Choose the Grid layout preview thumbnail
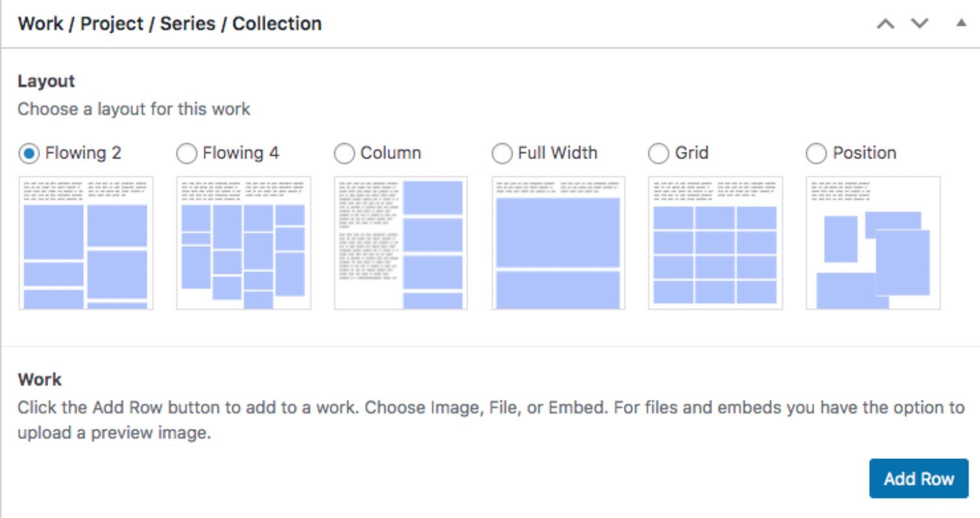Screen dimensions: 980x518 (715, 243)
